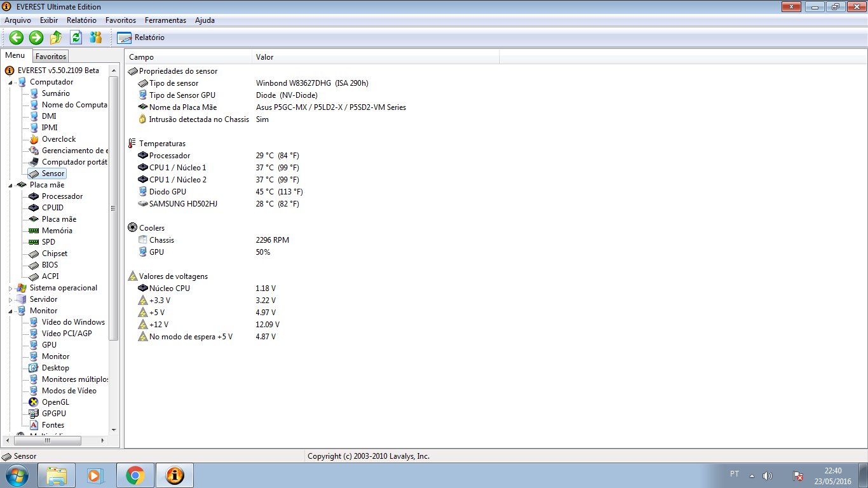Select the Sumário icon in the tree
Viewport: 868px width, 488px height.
(34, 93)
